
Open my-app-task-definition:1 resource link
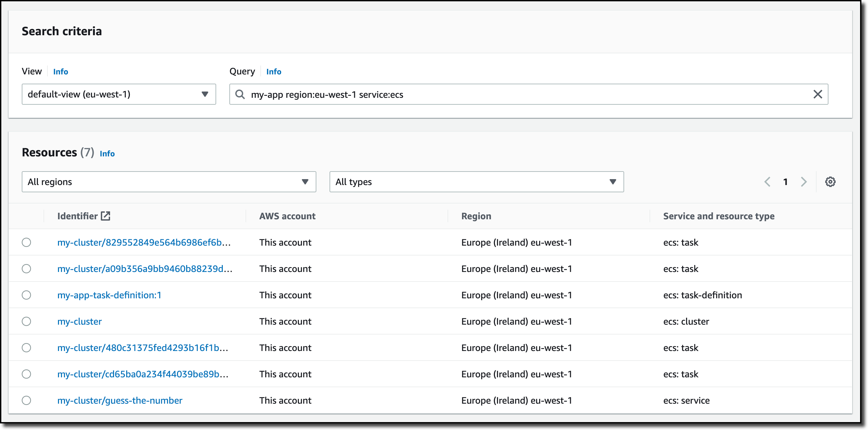(109, 295)
